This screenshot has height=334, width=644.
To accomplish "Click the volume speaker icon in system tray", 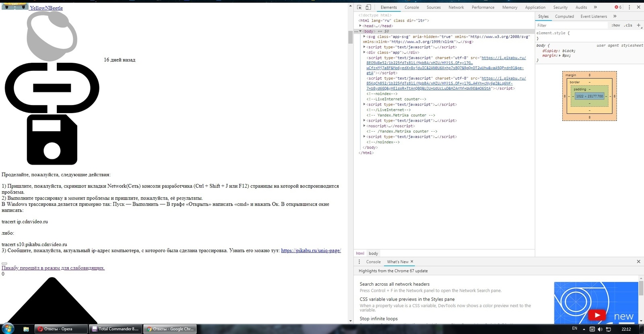I will pos(600,329).
